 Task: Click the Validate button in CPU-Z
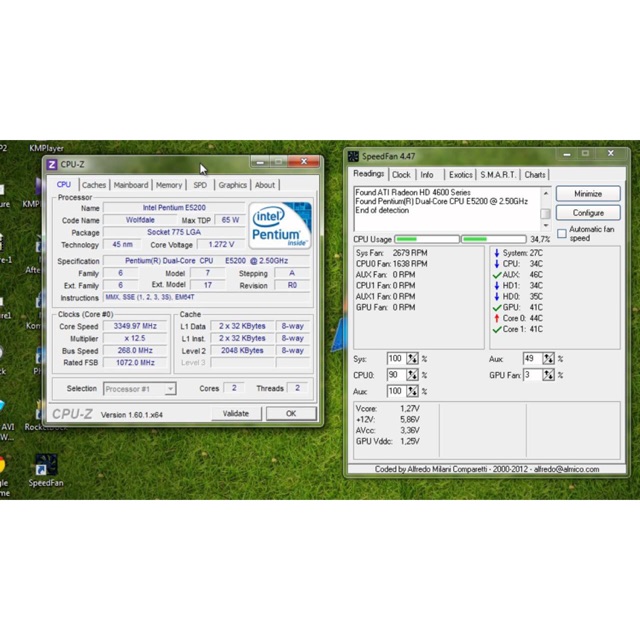click(x=236, y=413)
